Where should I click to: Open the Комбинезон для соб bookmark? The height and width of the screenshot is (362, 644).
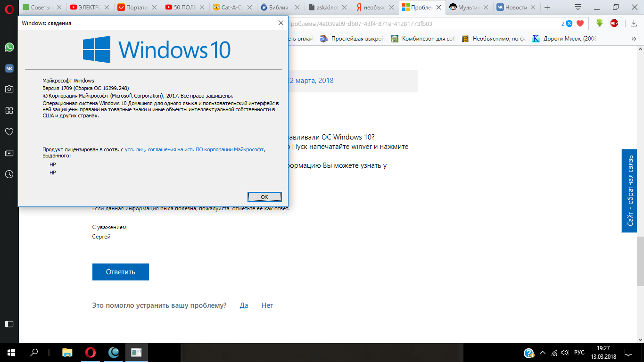[422, 39]
